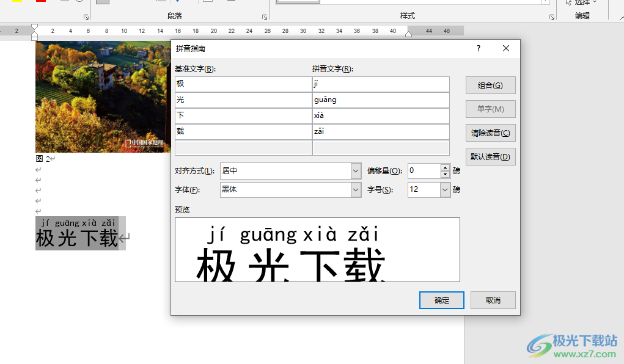Click the pinyin field containing jí
Image resolution: width=624 pixels, height=364 pixels.
click(x=381, y=84)
